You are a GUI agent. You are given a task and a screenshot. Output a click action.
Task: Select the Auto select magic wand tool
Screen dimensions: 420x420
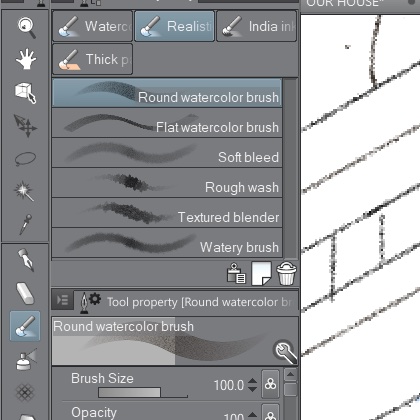(24, 191)
